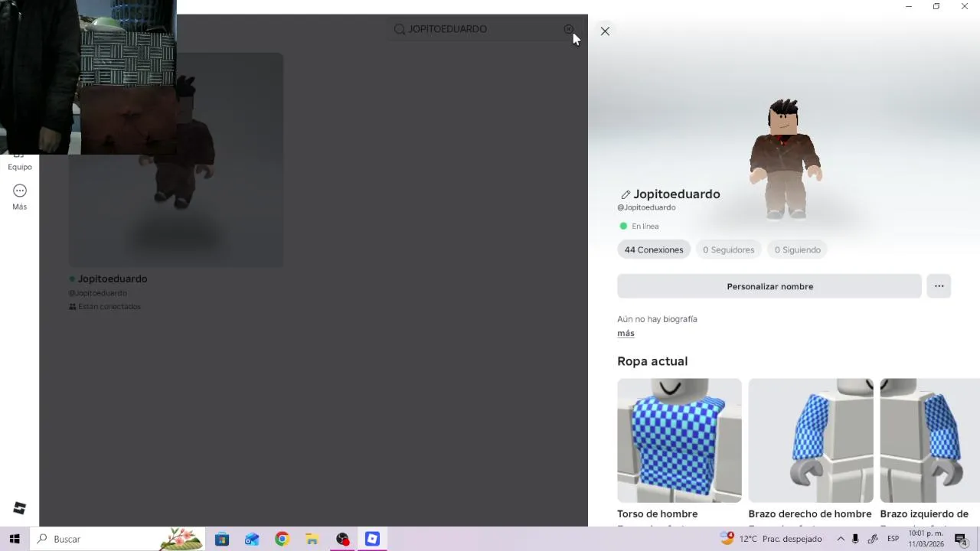Open Microsoft Store from taskbar
Screen dimensions: 980x551
click(x=222, y=539)
